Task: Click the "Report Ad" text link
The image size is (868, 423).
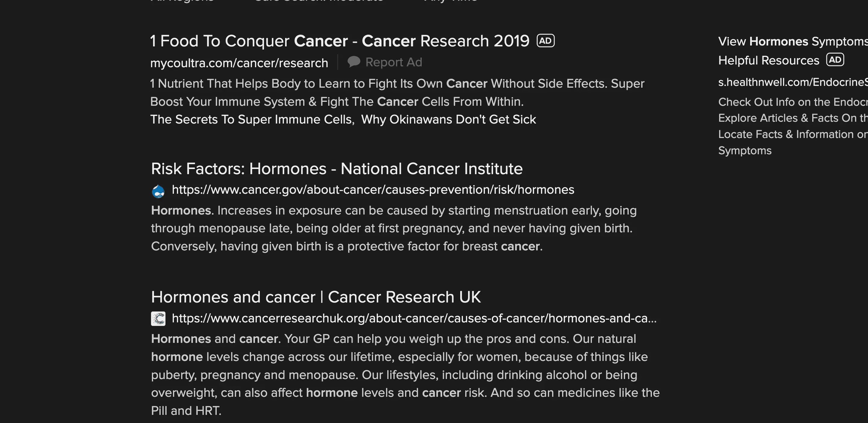Action: 393,62
